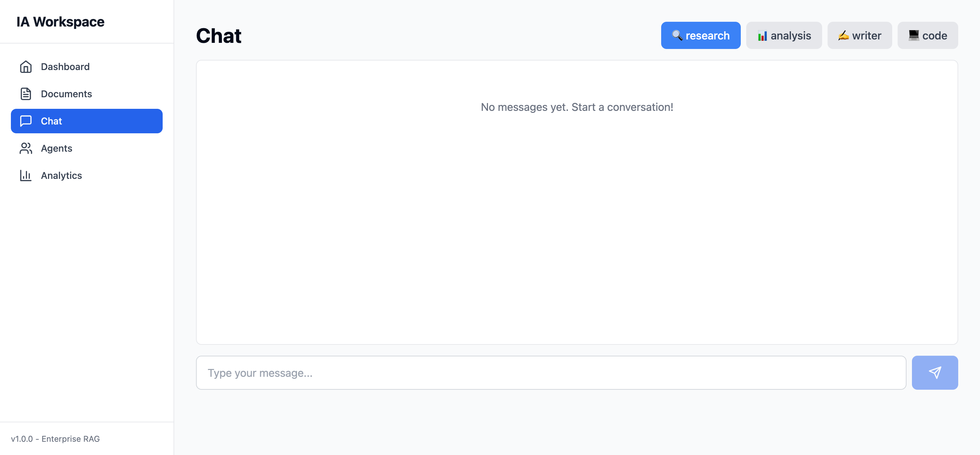Navigate to the Agents page
The width and height of the screenshot is (980, 455).
click(56, 148)
